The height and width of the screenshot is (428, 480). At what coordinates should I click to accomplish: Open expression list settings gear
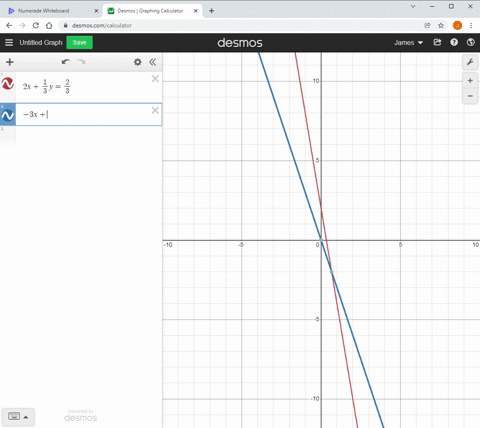[137, 62]
